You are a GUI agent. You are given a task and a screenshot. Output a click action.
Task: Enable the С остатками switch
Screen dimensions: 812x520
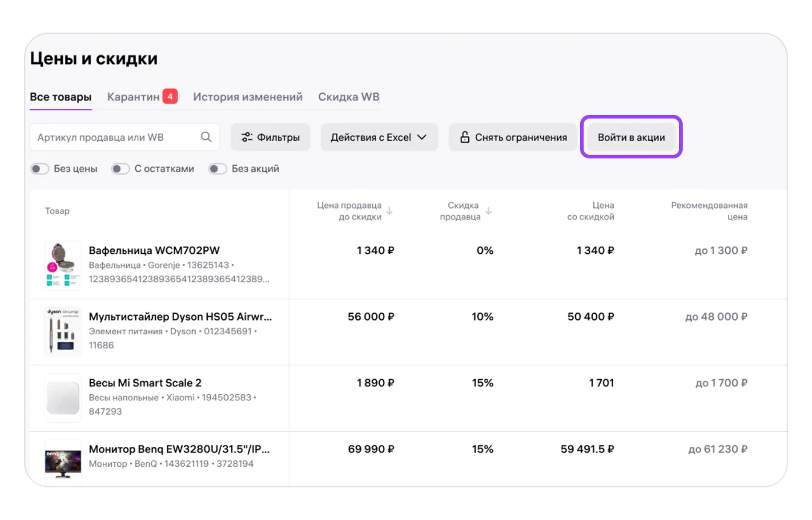pos(120,169)
